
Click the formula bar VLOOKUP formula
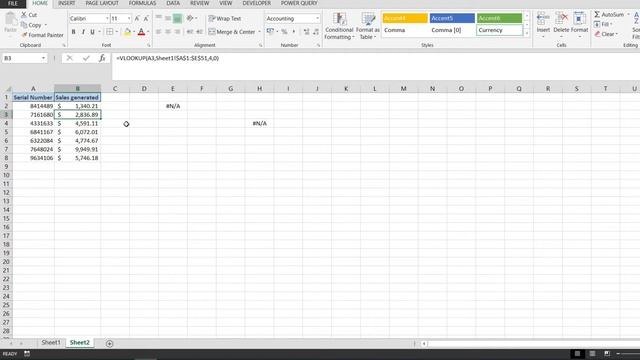pyautogui.click(x=168, y=58)
